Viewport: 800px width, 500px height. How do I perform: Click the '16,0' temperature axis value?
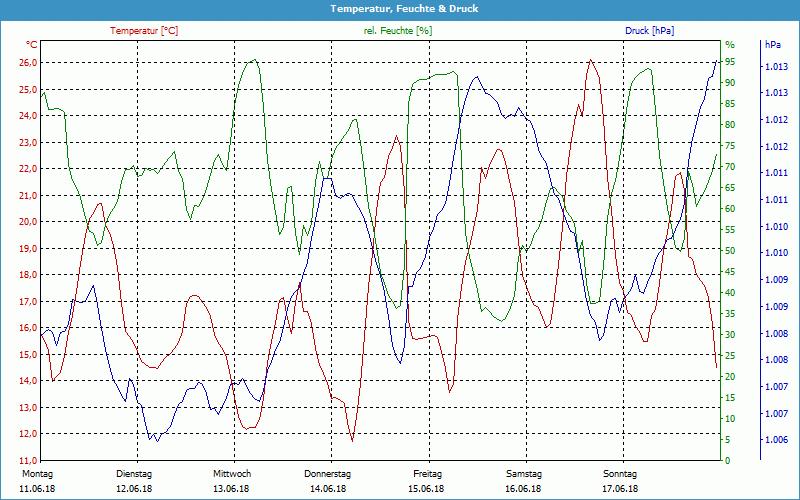click(x=28, y=328)
